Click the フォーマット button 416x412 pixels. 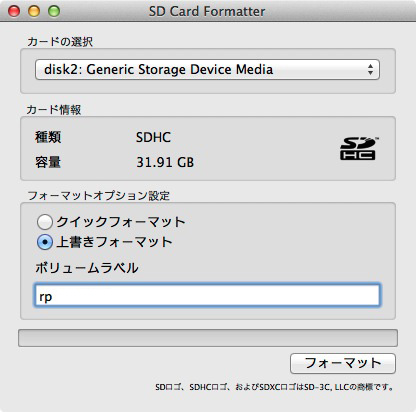click(x=343, y=363)
